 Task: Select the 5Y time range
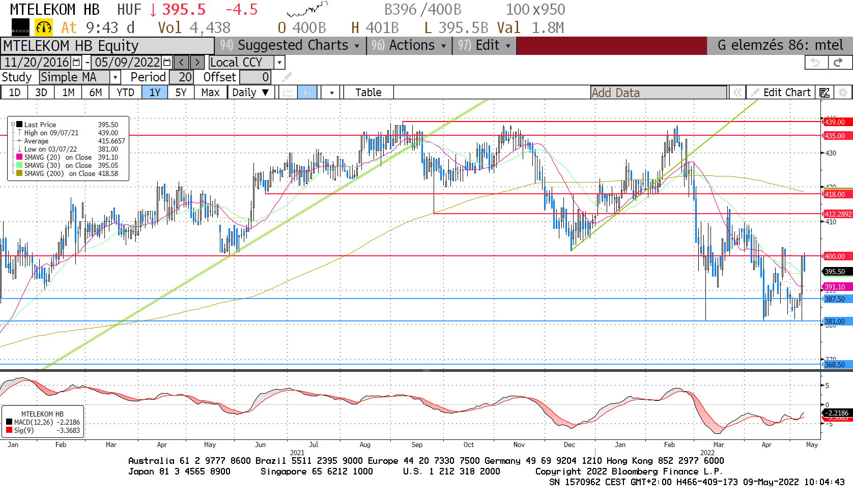(181, 93)
